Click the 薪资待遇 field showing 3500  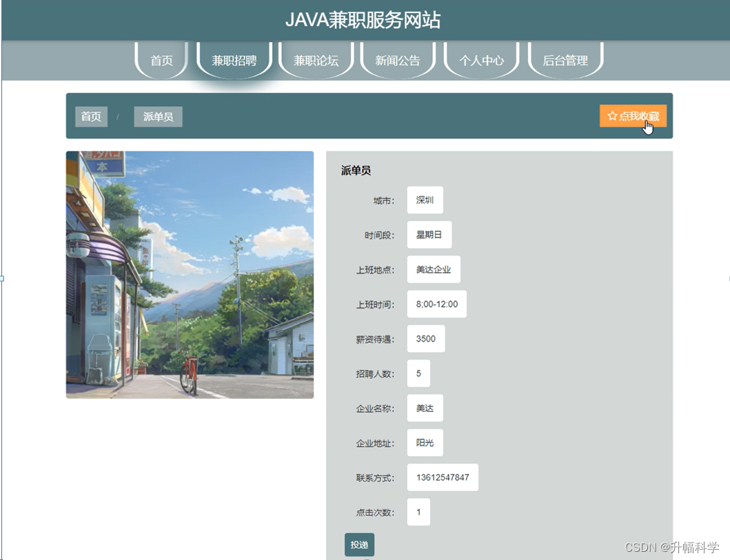[x=426, y=338]
